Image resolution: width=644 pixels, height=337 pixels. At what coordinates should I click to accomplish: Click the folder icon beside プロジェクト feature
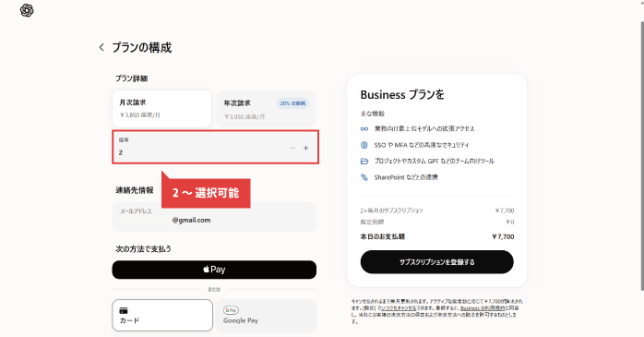point(364,161)
